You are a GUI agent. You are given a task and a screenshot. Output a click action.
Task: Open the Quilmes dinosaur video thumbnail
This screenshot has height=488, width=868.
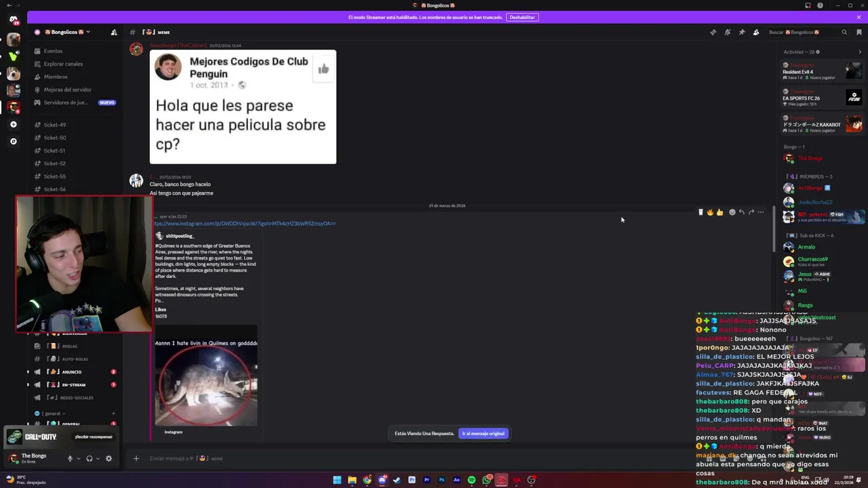coord(206,375)
